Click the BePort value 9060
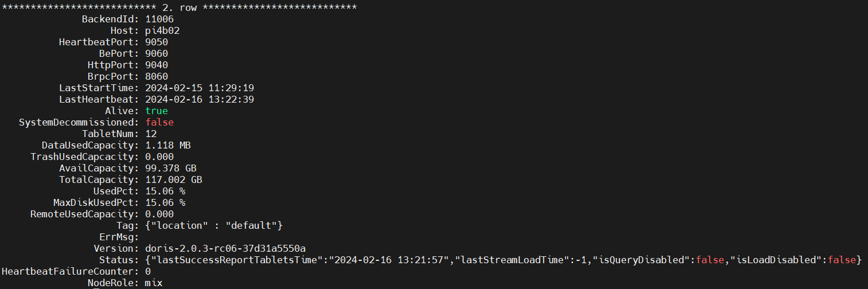Screen dimensions: 868x289 tap(157, 53)
